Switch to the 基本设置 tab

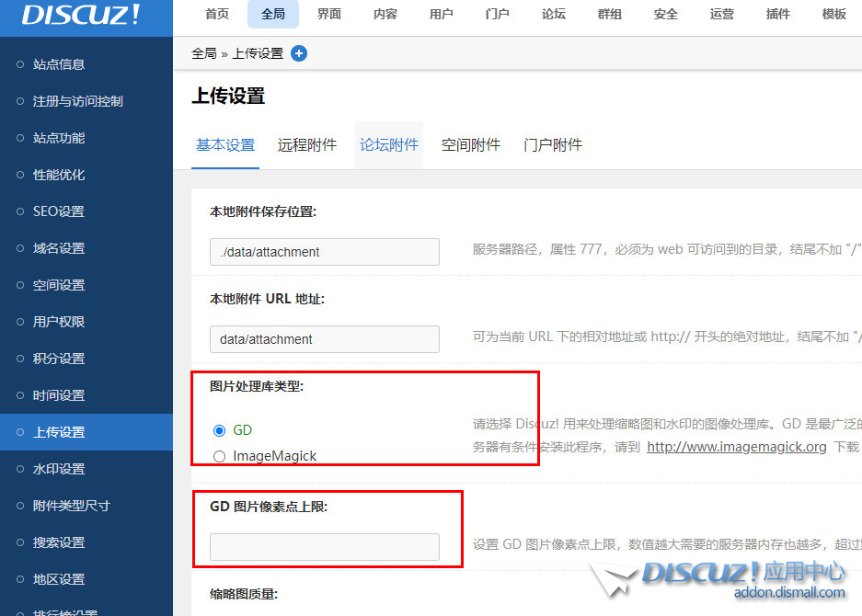(225, 145)
